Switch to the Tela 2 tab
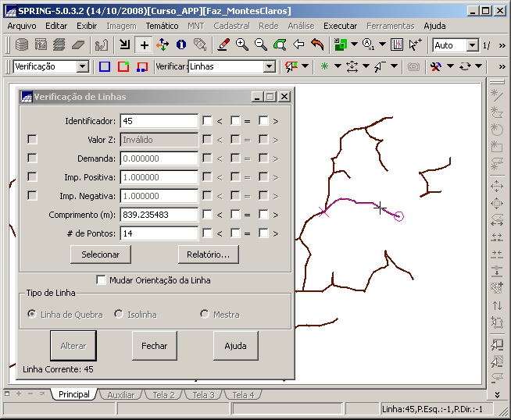 [x=163, y=395]
